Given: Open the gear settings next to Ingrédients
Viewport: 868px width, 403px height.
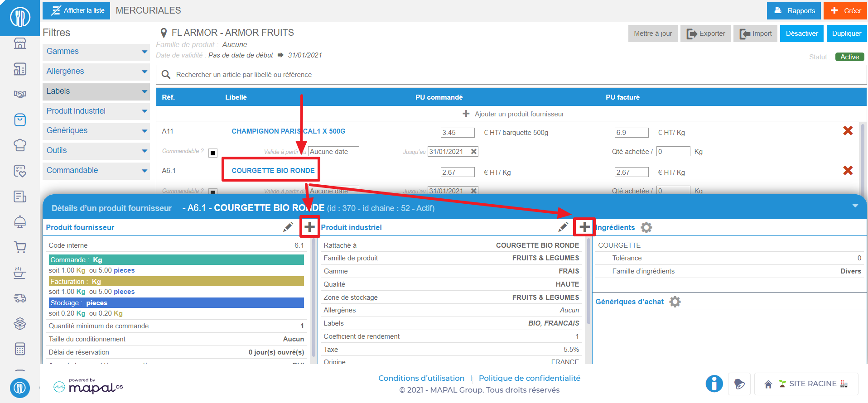Looking at the screenshot, I should [646, 227].
